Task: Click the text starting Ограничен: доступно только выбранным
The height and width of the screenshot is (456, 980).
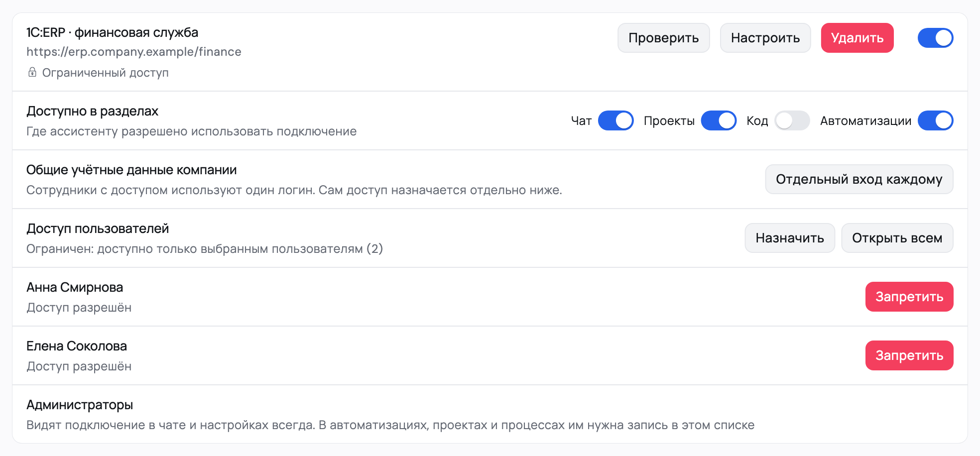Action: pyautogui.click(x=205, y=249)
